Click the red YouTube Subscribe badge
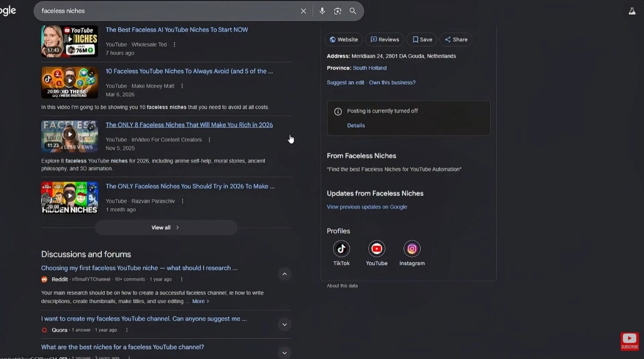 coord(629,341)
